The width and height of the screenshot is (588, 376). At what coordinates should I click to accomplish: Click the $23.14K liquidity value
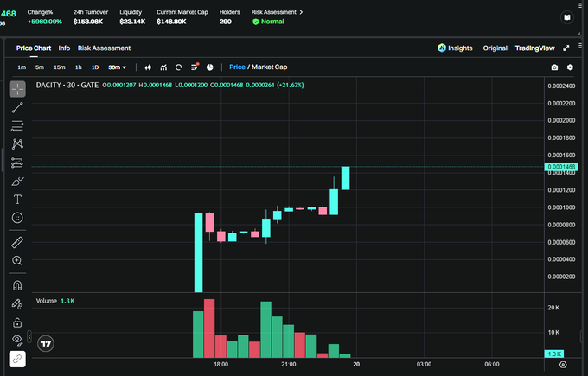tap(132, 22)
